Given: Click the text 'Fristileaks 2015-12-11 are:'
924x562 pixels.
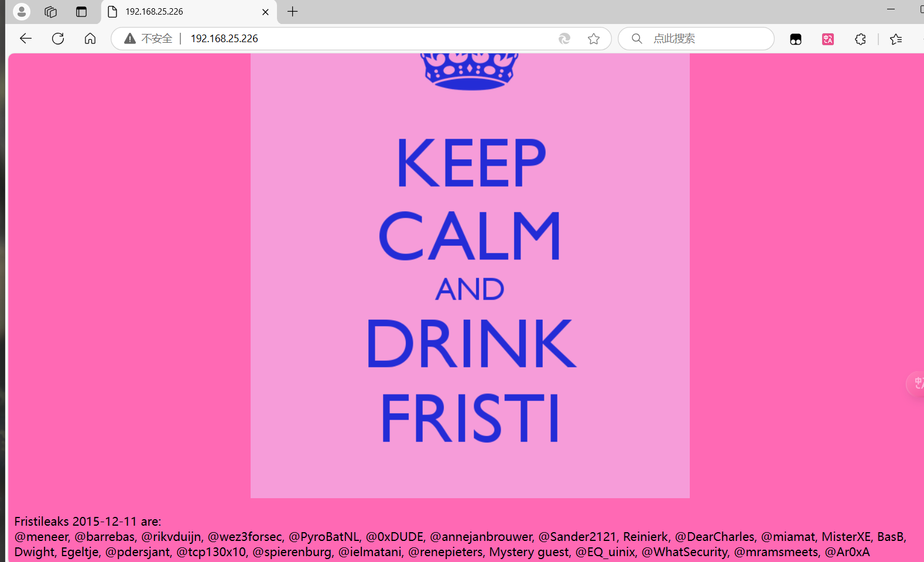Looking at the screenshot, I should pos(88,522).
